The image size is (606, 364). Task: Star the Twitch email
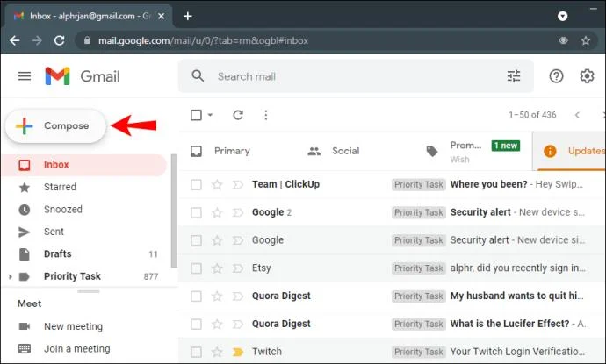(x=217, y=352)
